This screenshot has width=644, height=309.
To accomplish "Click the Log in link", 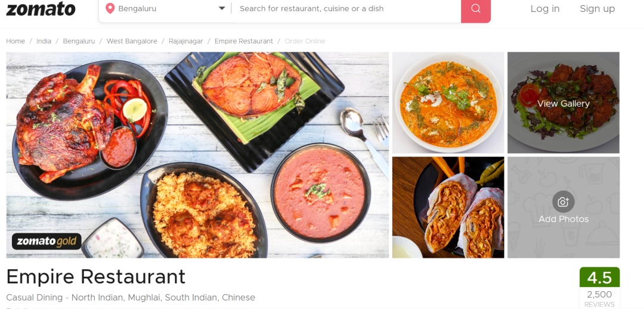I will tap(544, 8).
